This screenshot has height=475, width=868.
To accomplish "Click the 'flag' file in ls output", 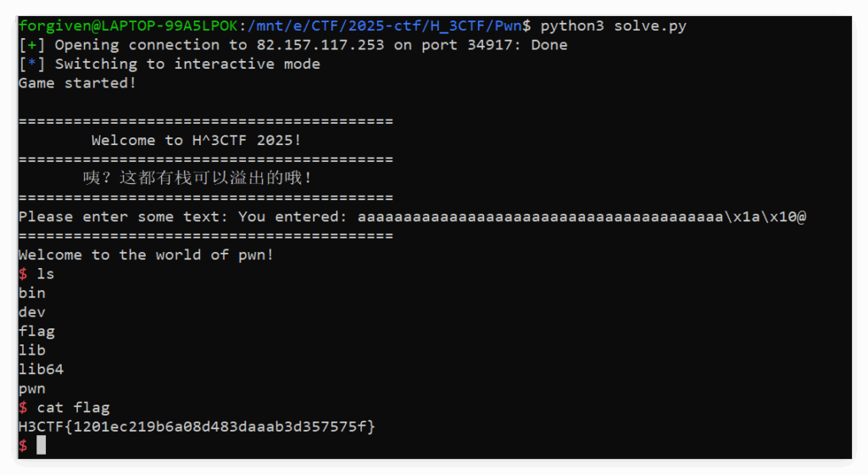I will 36,331.
